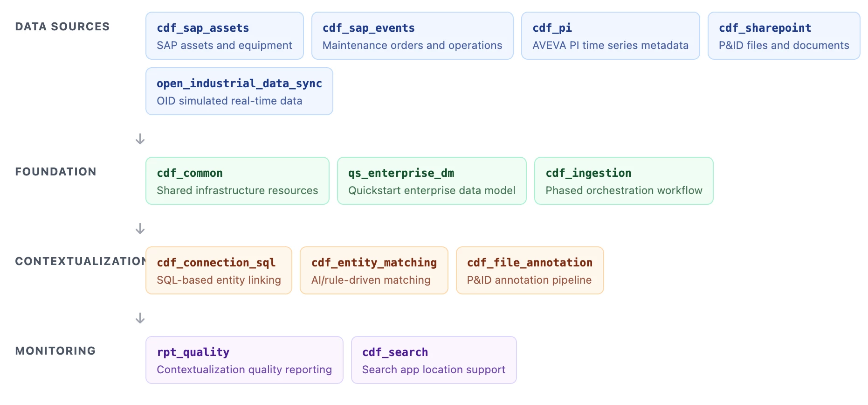Click the cdf_common shared infrastructure card
The width and height of the screenshot is (868, 405).
tap(237, 181)
